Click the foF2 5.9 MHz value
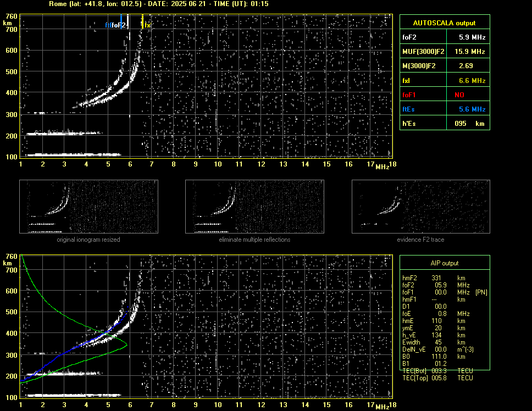 coord(472,37)
